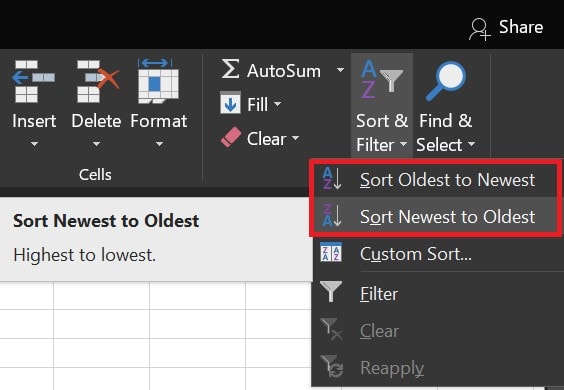Click the Find & Select text label
564x390 pixels.
(x=445, y=132)
